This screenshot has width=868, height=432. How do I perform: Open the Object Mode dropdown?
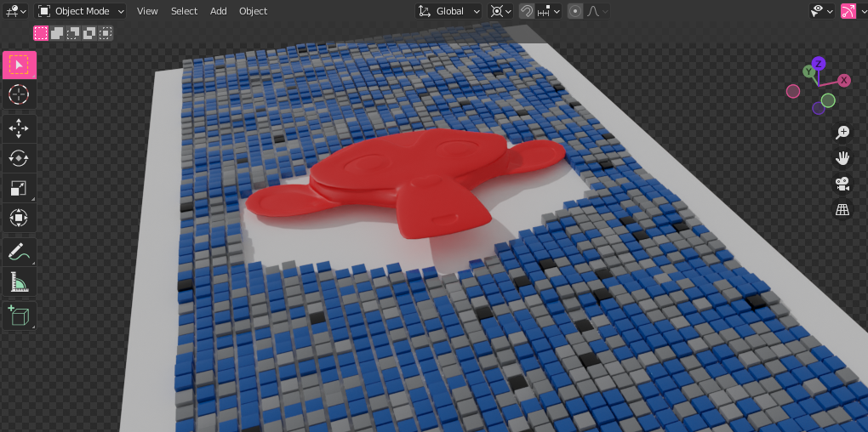pos(80,11)
